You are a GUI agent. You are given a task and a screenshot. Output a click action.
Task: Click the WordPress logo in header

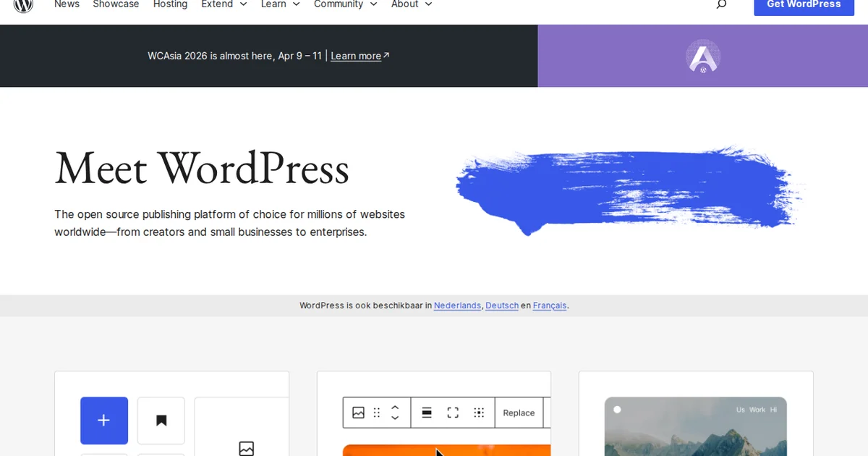(x=24, y=4)
